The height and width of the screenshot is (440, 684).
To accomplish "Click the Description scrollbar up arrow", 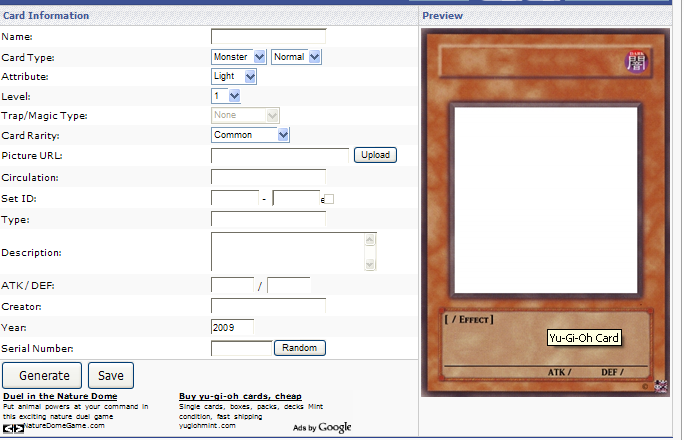I will pyautogui.click(x=370, y=240).
